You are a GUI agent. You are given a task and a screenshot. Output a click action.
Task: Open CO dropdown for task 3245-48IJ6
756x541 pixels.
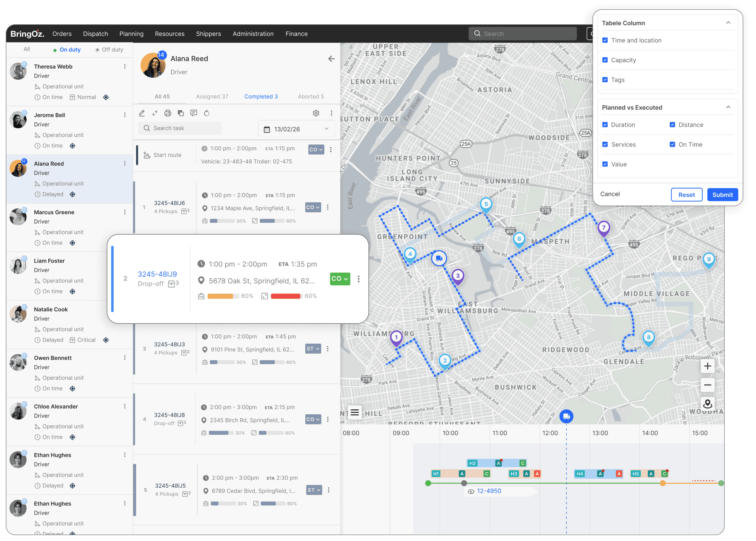pos(313,207)
